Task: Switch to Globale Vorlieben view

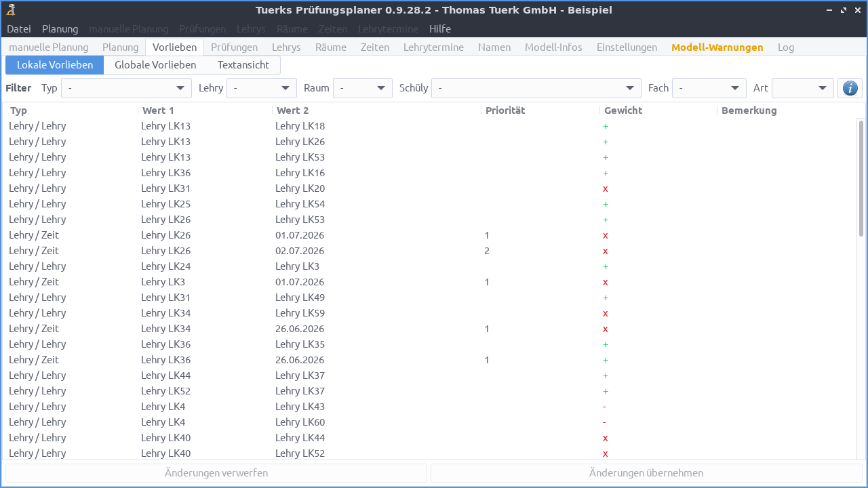Action: [155, 65]
